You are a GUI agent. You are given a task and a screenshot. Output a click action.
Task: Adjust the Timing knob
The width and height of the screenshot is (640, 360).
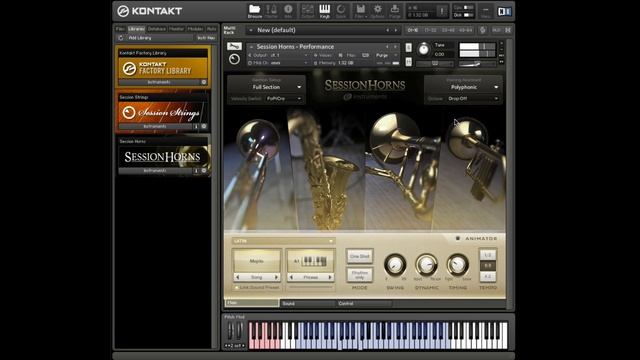click(457, 264)
